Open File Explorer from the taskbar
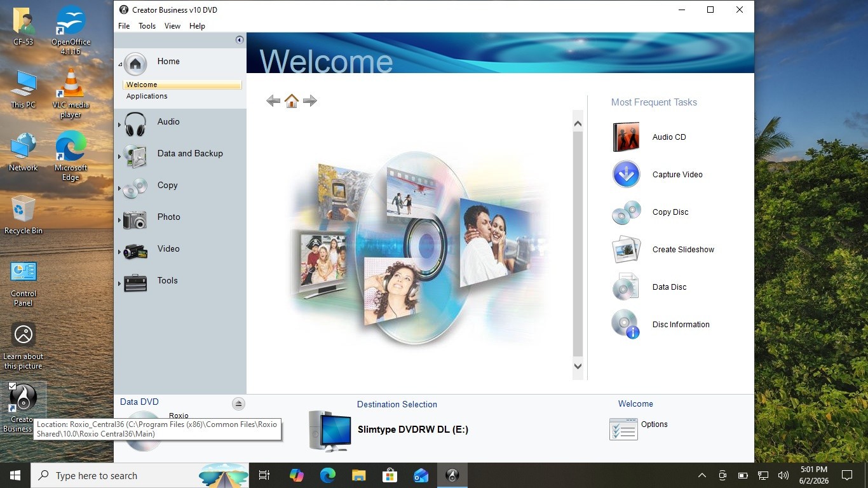This screenshot has height=488, width=868. [x=359, y=475]
